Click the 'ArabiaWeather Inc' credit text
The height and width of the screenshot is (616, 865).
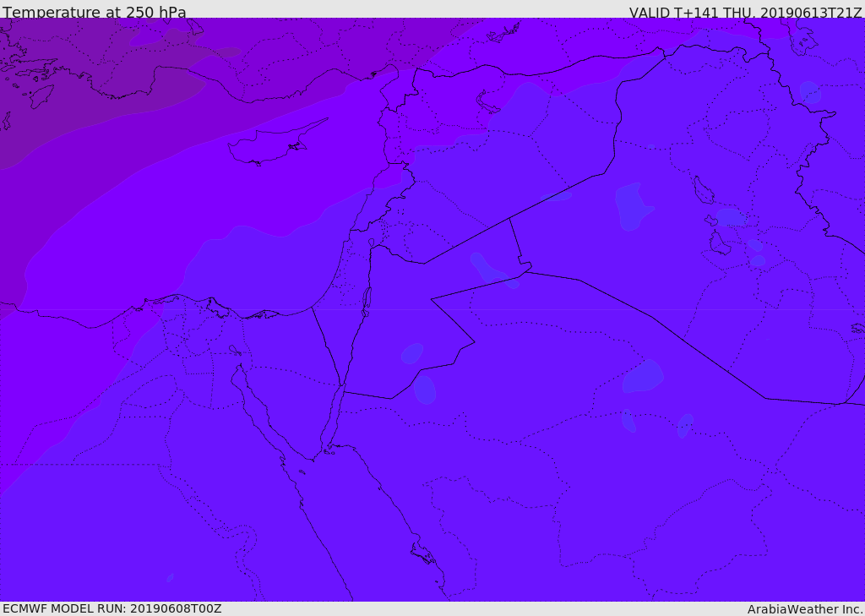click(x=804, y=609)
